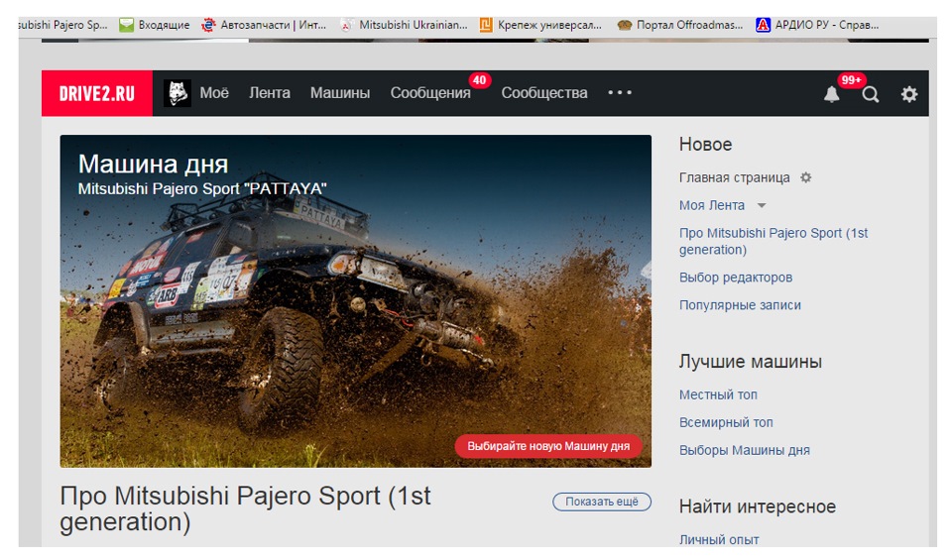Click the Машина дня title
The width and height of the screenshot is (952, 560).
153,164
